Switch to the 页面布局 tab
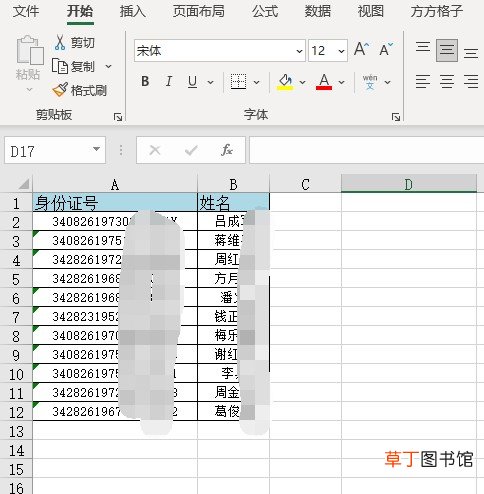Screen dimensions: 484x494 199,11
